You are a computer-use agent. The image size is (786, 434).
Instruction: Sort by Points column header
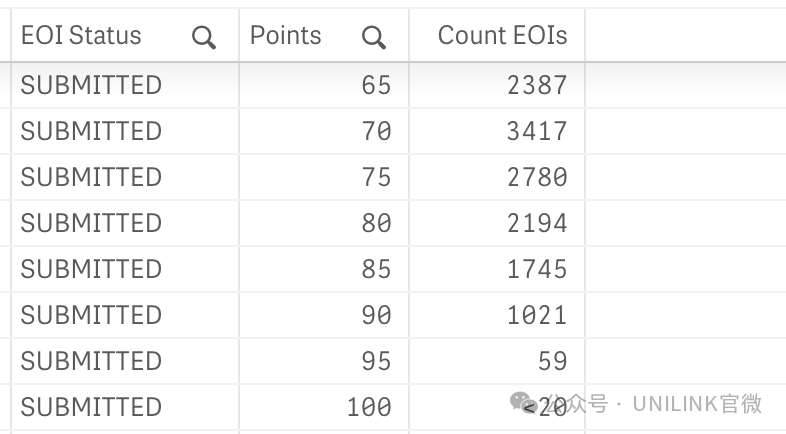click(x=286, y=36)
